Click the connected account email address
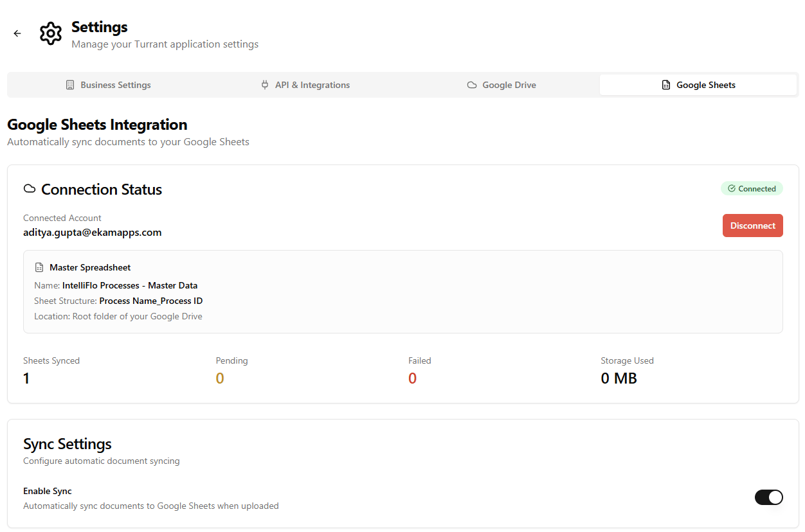 pos(93,233)
